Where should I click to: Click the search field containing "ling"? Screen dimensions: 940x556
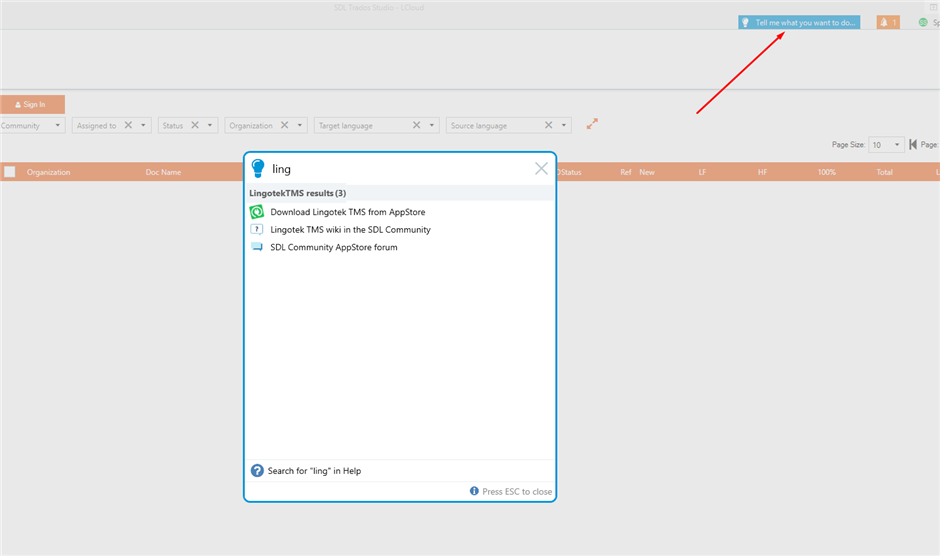pyautogui.click(x=399, y=169)
